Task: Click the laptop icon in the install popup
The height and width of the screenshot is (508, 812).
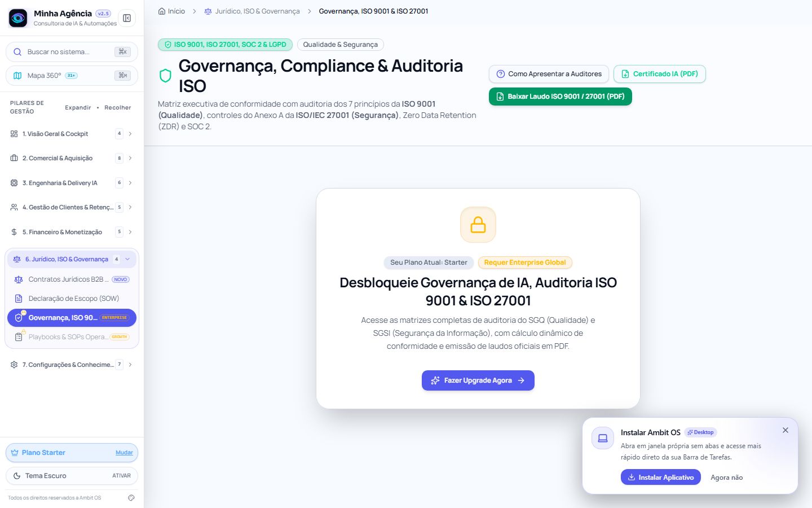Action: (603, 438)
